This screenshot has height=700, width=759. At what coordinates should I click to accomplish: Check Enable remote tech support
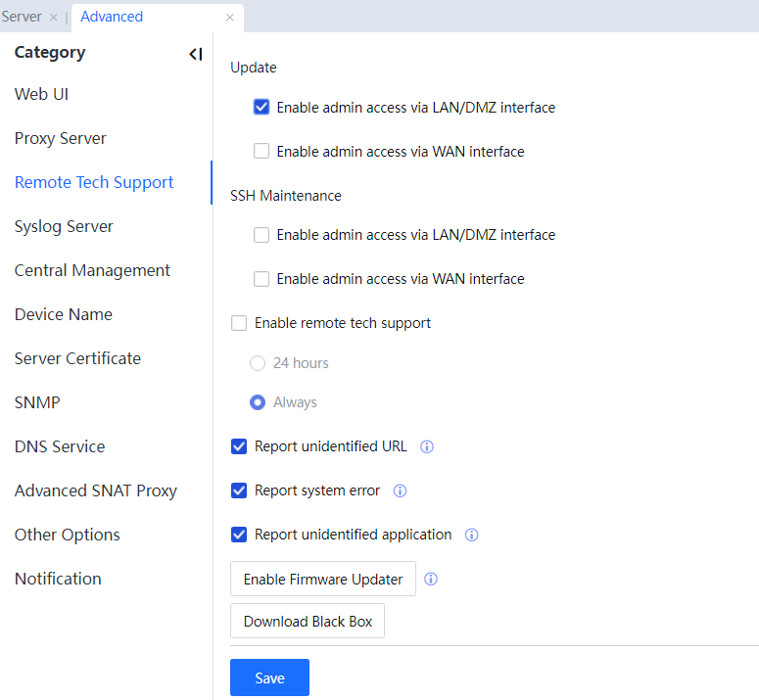point(239,323)
